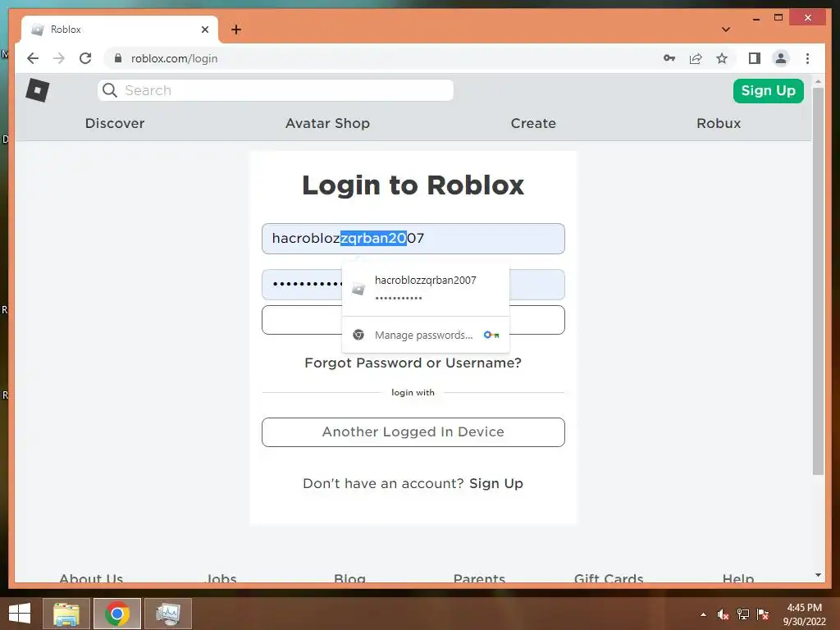Click the Chrome icon beside Manage passwords

pyautogui.click(x=358, y=335)
